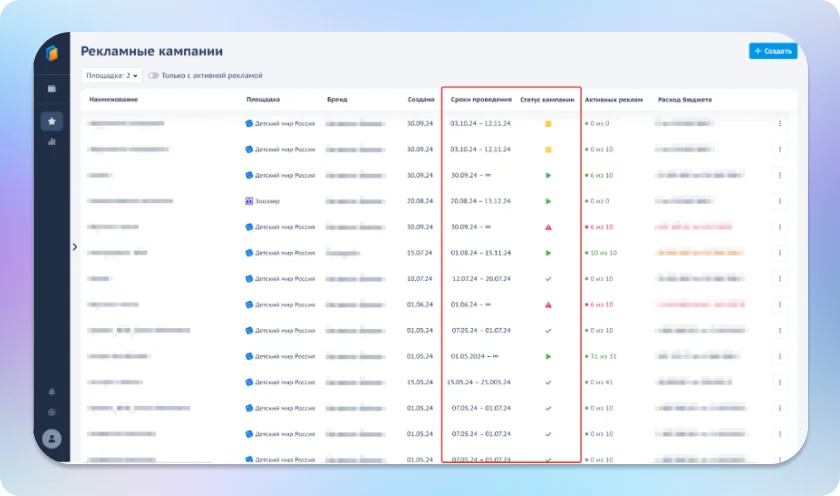This screenshot has height=496, width=840.
Task: Click the Зоозавр marketplace icon
Action: (x=249, y=201)
